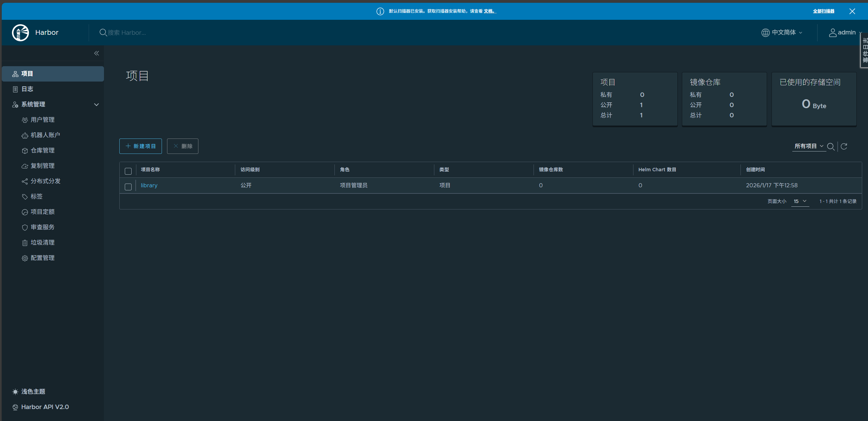Collapse the sidebar with double-chevron icon
The width and height of the screenshot is (868, 421).
click(x=96, y=53)
